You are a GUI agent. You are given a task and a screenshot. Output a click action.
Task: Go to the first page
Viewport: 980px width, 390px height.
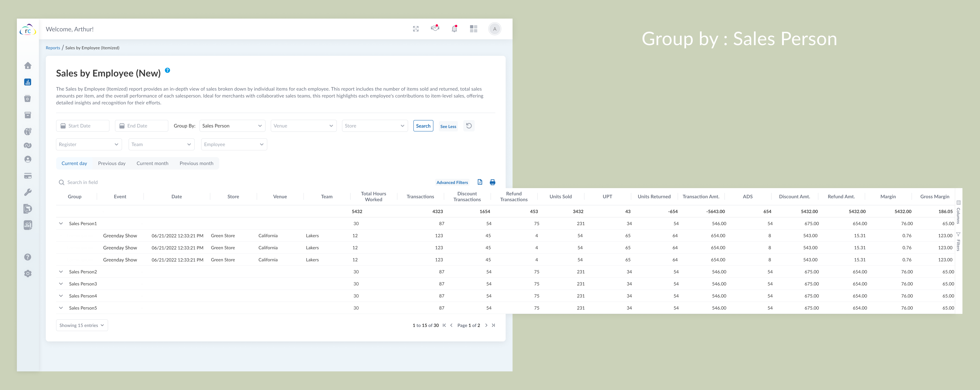[444, 325]
